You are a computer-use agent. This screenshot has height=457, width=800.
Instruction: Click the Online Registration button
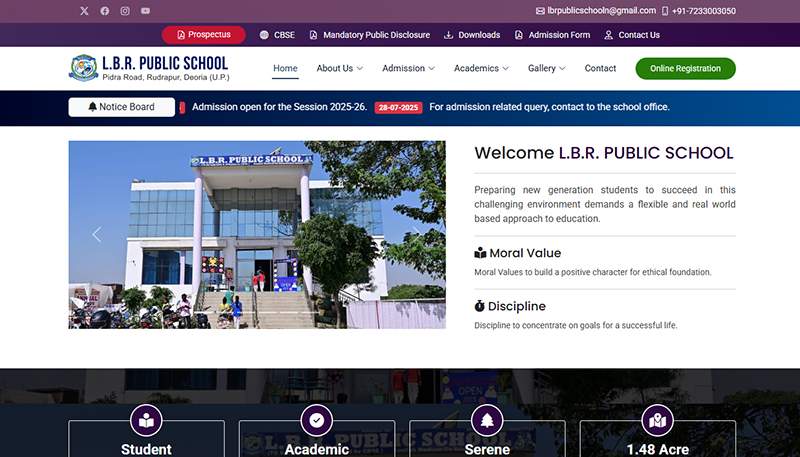pos(685,69)
